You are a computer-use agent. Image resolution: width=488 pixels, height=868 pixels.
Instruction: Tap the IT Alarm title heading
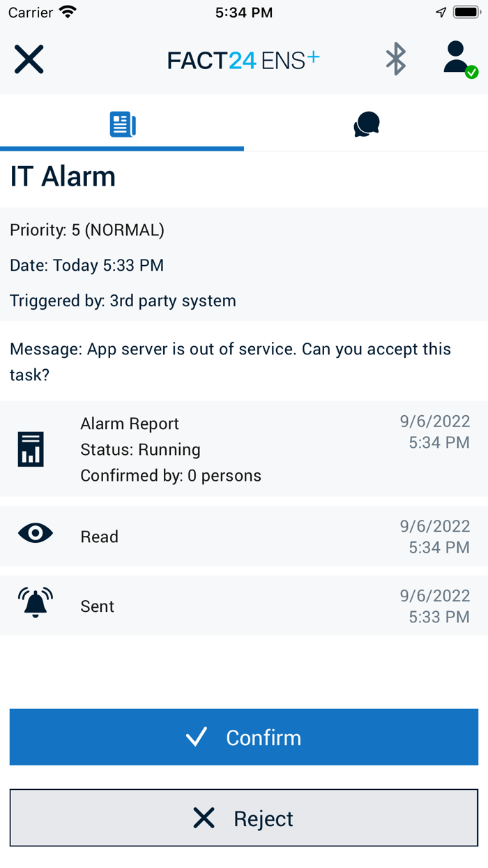(x=63, y=177)
